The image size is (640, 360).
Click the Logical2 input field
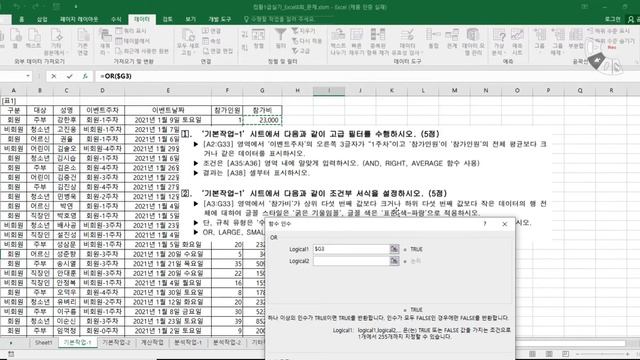(x=351, y=261)
